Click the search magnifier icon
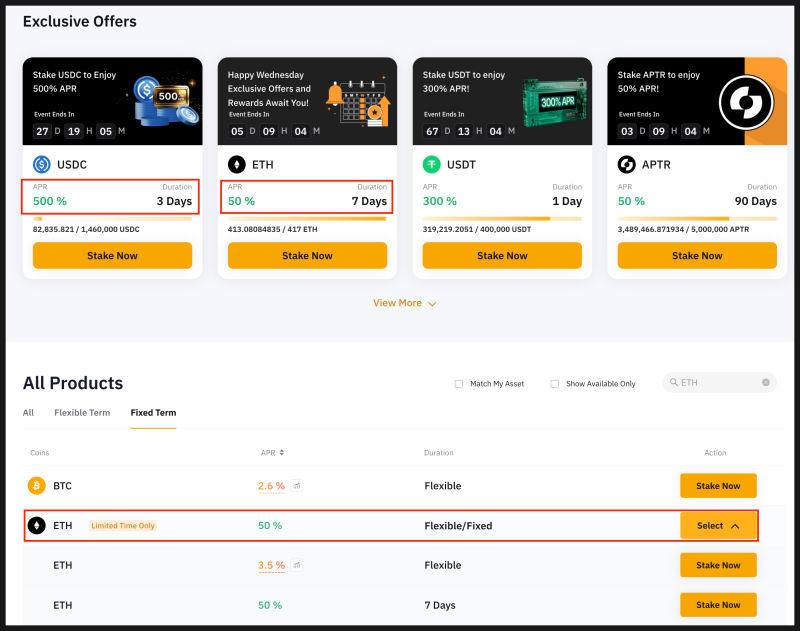The image size is (800, 631). (x=673, y=383)
